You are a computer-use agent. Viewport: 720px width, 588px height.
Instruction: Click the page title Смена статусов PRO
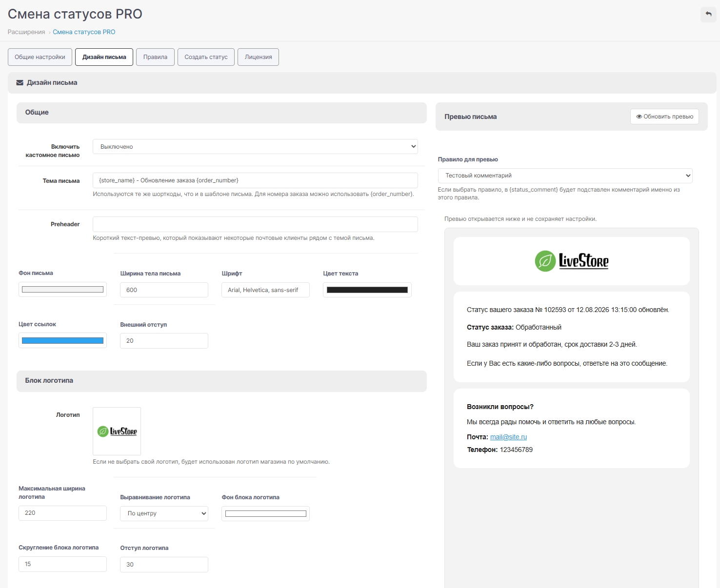(x=75, y=14)
